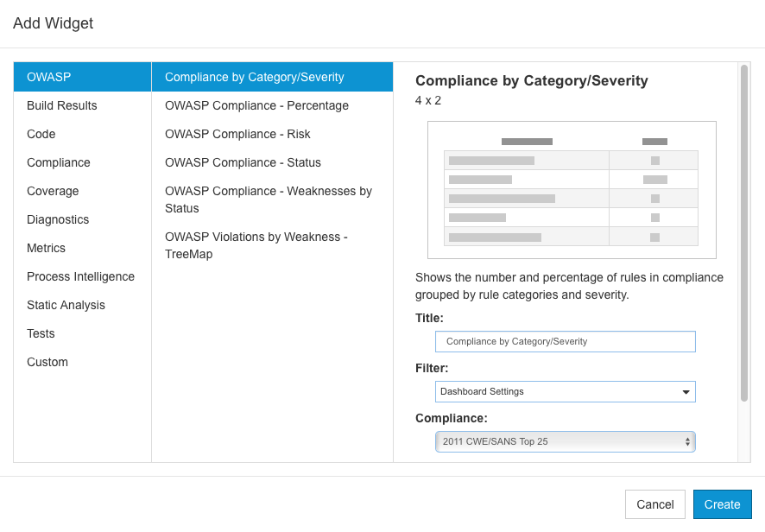Click the Title input field
This screenshot has height=532, width=765.
pyautogui.click(x=565, y=342)
